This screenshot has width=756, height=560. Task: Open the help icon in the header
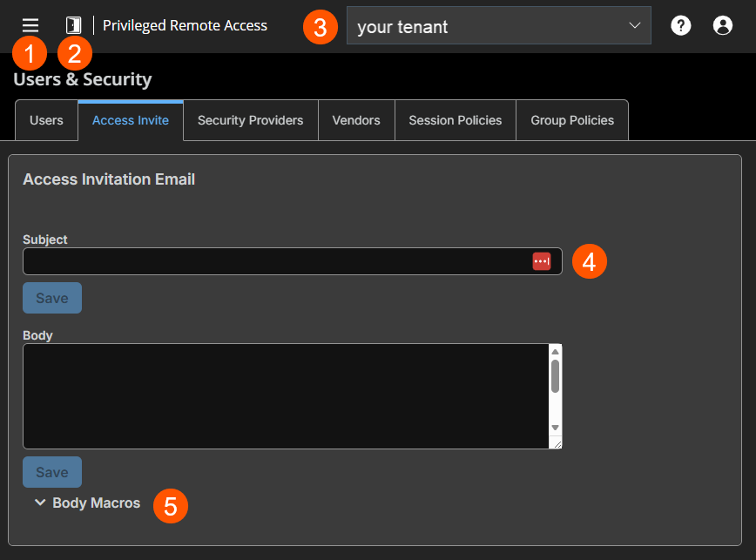[x=680, y=25]
